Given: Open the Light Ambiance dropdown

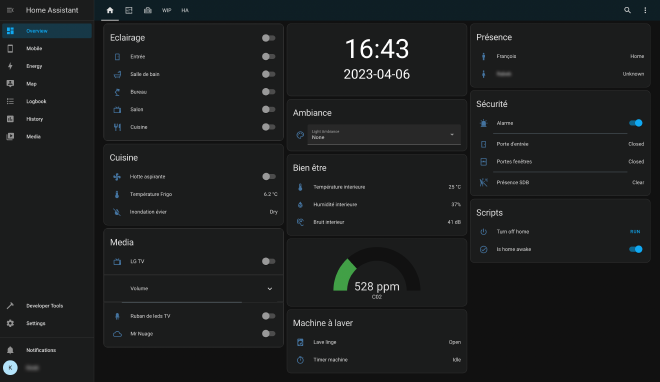Looking at the screenshot, I should [384, 135].
